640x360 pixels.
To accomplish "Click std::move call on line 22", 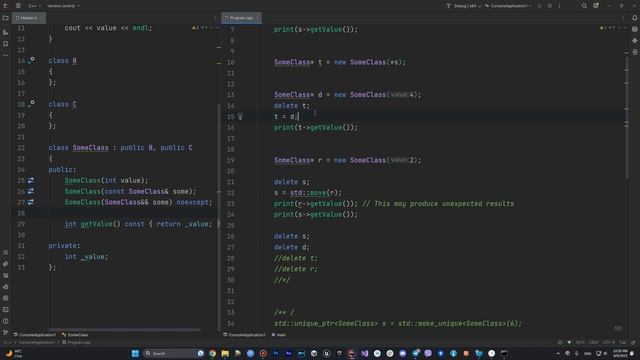I will [316, 193].
